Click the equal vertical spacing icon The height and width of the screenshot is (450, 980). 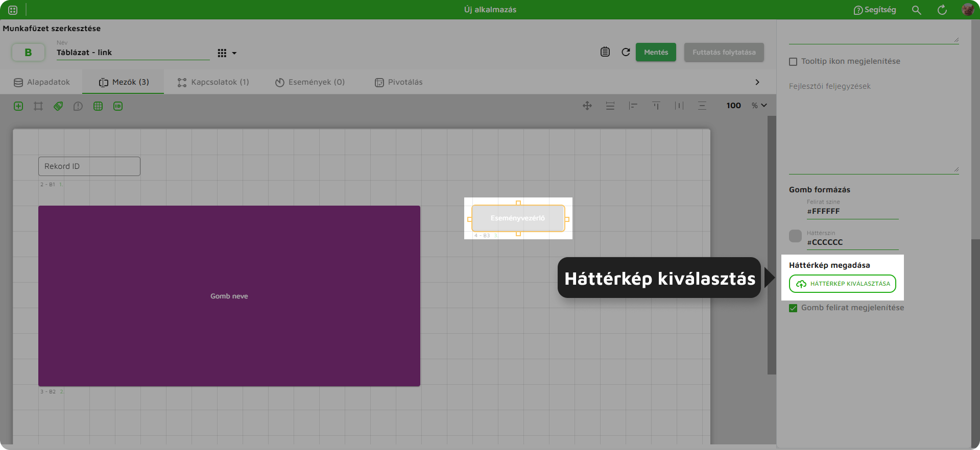click(x=610, y=106)
